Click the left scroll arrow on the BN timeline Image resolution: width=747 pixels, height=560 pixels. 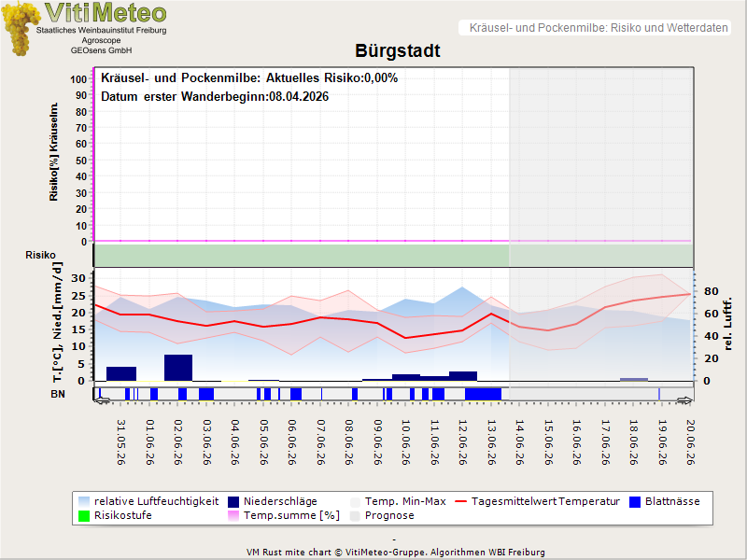[x=102, y=400]
